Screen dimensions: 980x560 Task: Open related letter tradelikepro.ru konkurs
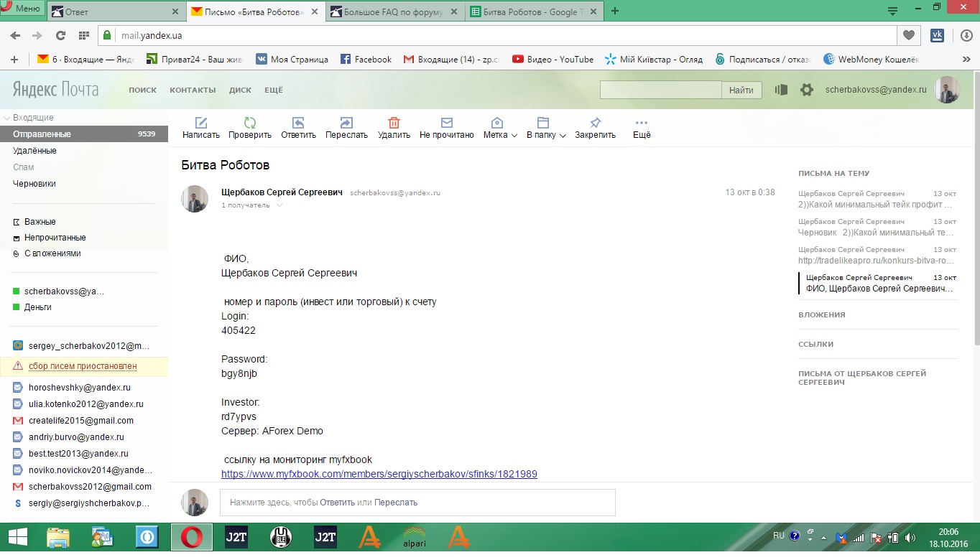(x=877, y=256)
